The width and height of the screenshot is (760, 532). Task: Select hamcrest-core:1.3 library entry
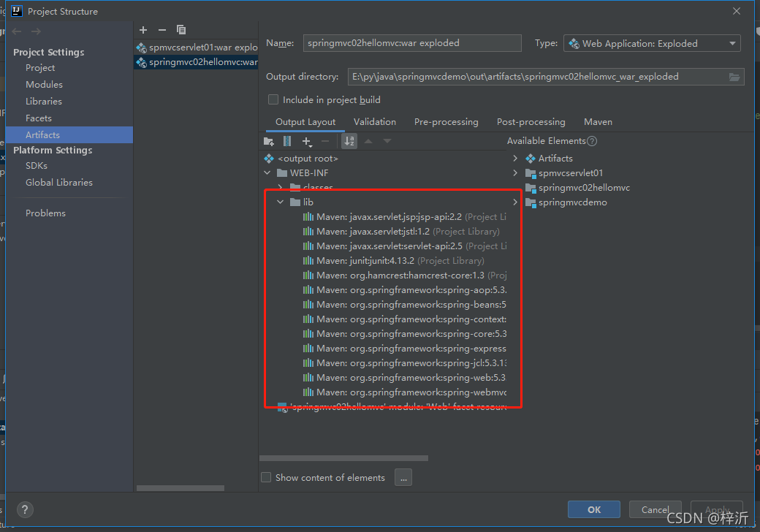(x=404, y=275)
